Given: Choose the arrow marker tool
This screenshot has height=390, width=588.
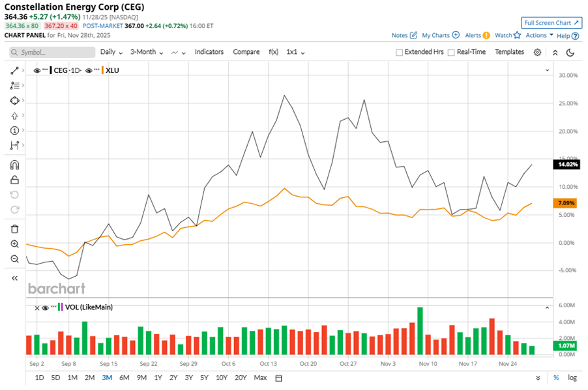Looking at the screenshot, I should pyautogui.click(x=14, y=116).
